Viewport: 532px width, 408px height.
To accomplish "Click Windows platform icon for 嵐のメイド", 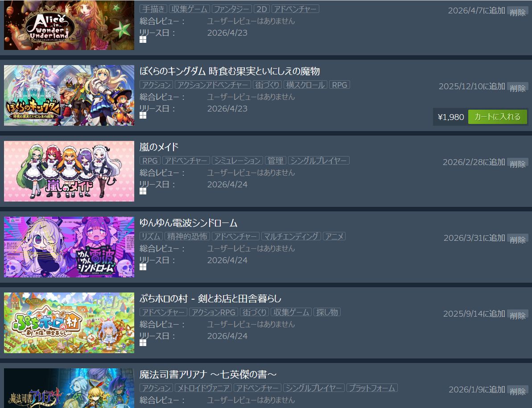I will pyautogui.click(x=143, y=191).
